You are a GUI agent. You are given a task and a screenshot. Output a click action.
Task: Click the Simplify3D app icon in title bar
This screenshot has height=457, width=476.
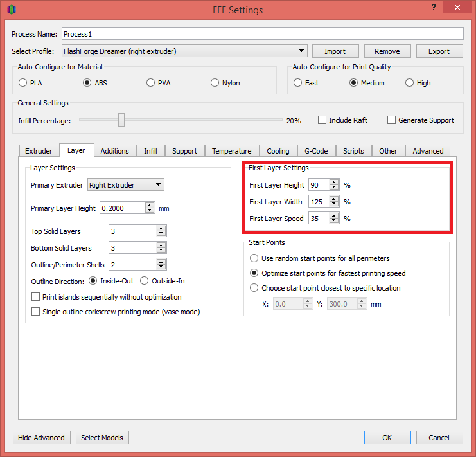point(11,10)
